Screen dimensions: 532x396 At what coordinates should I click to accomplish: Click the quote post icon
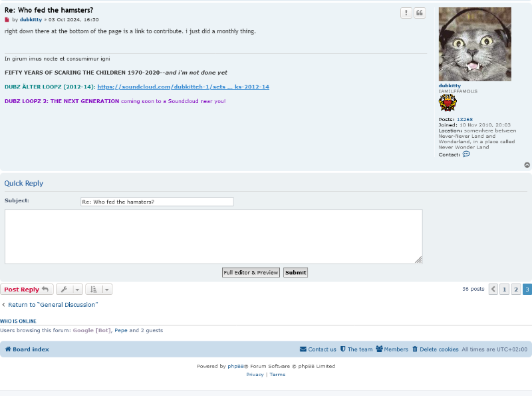coord(420,13)
